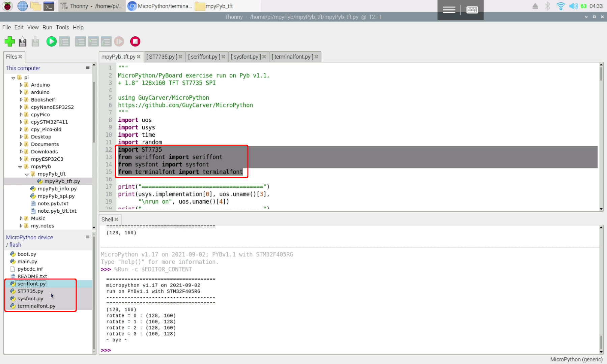Open the Wi-Fi status icon
Screen dimensions: 607x364
[x=560, y=6]
